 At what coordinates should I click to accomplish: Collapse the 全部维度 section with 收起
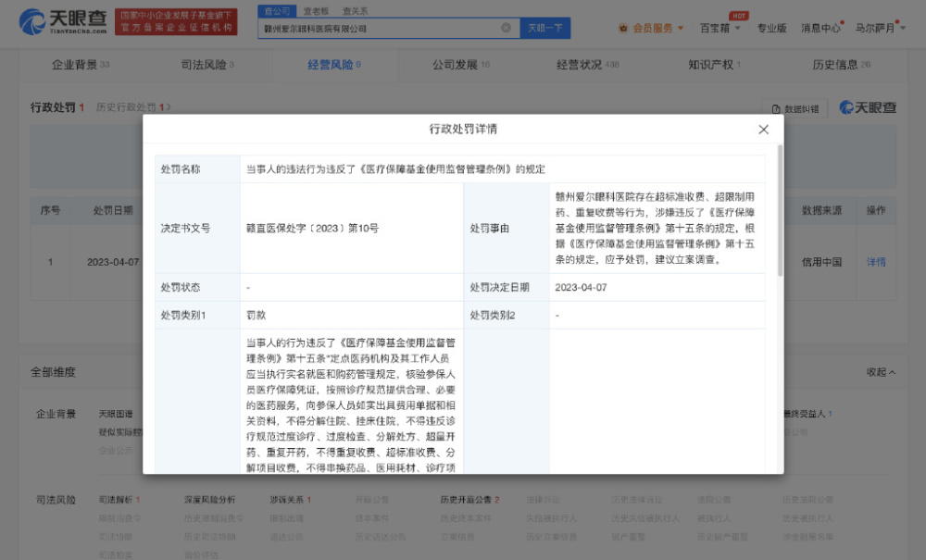pyautogui.click(x=881, y=371)
